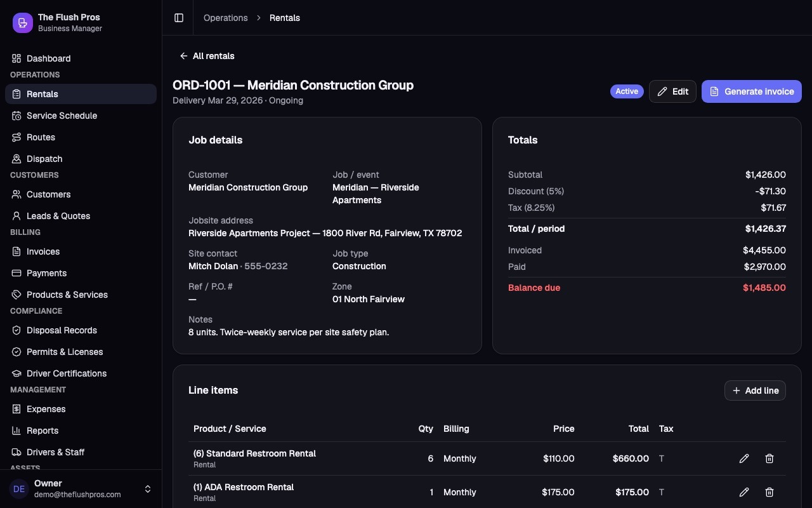
Task: Click the $660.00 line total
Action: [631, 458]
